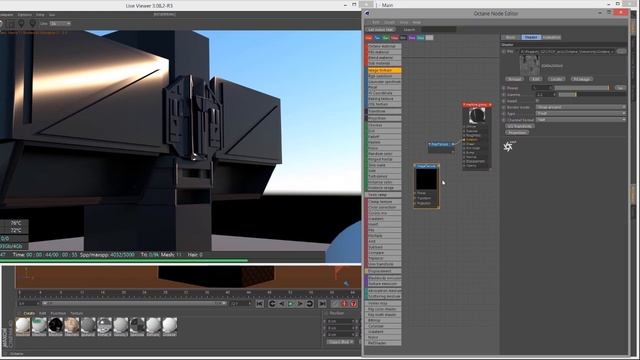Click the Fit image button
The width and height of the screenshot is (640, 360).
tap(582, 79)
